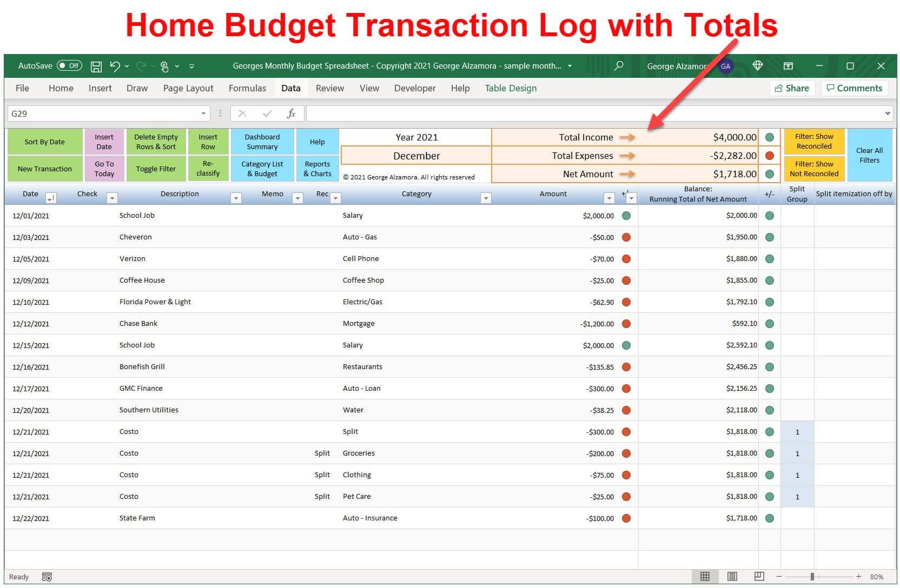Open the Search from the title bar
The image size is (900, 588).
point(618,66)
